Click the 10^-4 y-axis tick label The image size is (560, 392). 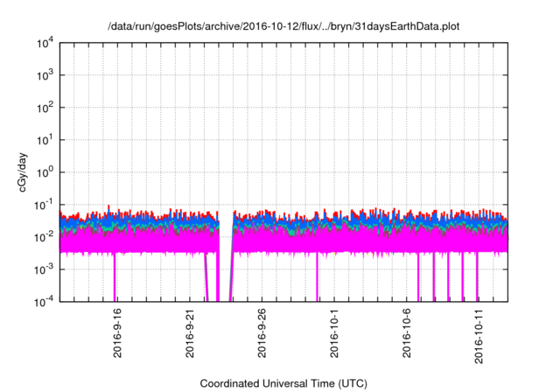pyautogui.click(x=42, y=301)
